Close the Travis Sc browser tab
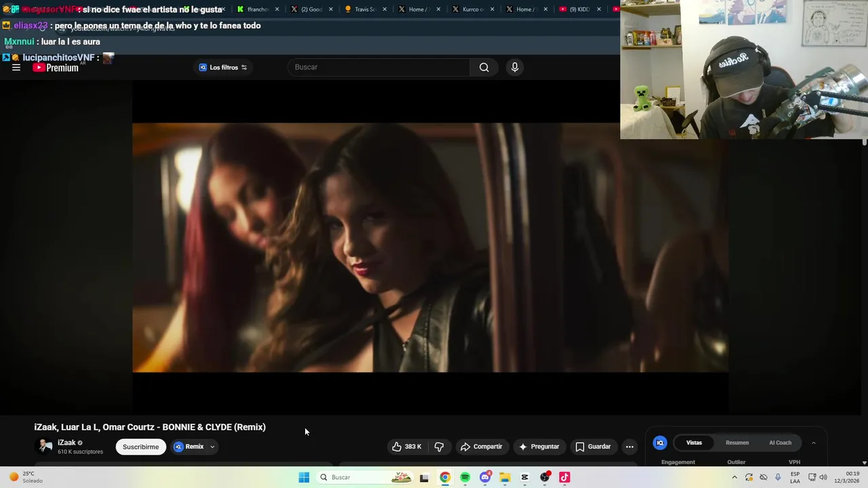 click(x=384, y=9)
